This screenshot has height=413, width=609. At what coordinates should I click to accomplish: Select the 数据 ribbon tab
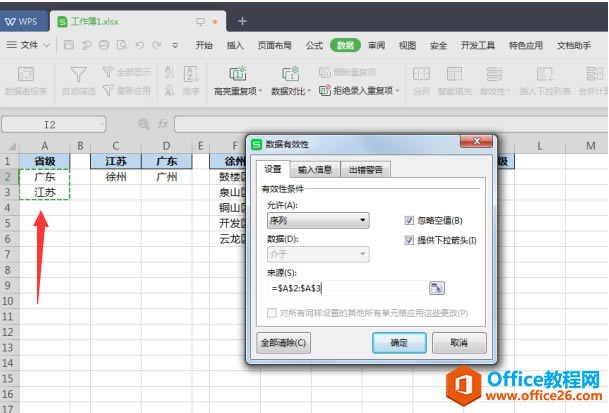pyautogui.click(x=345, y=45)
